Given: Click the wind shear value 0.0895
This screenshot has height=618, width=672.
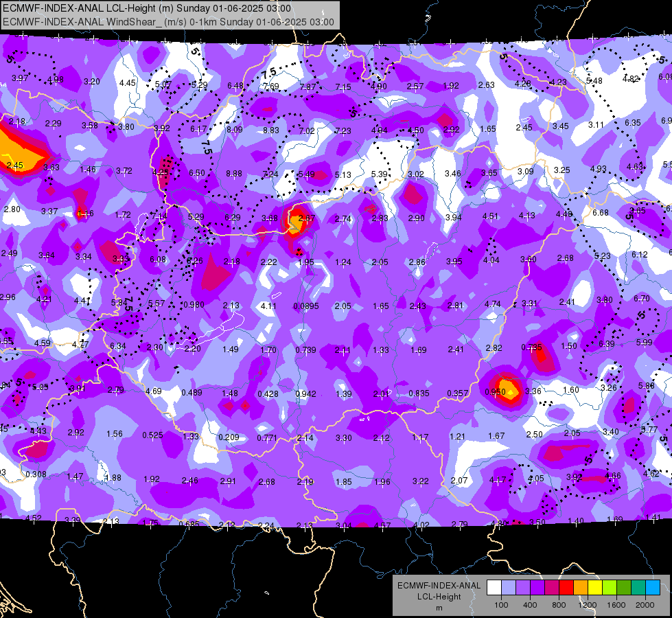Looking at the screenshot, I should (306, 306).
